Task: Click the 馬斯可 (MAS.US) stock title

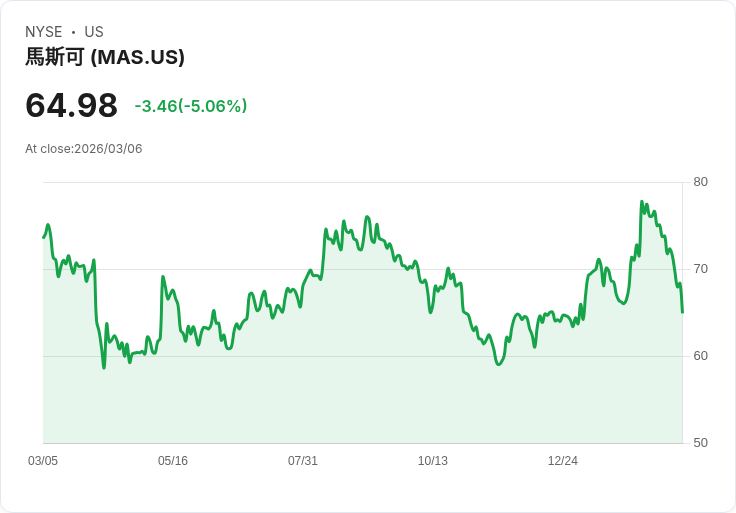Action: coord(105,57)
